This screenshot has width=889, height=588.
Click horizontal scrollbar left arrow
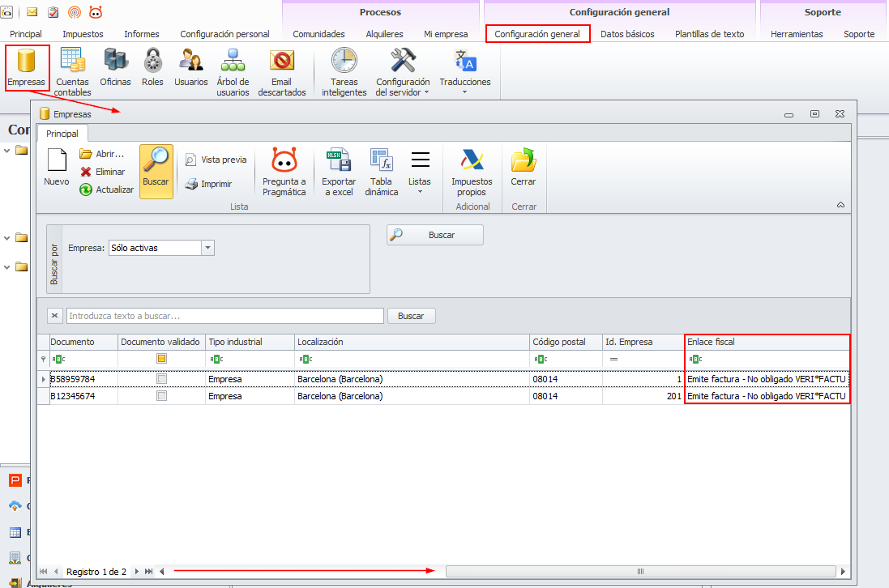pyautogui.click(x=162, y=572)
